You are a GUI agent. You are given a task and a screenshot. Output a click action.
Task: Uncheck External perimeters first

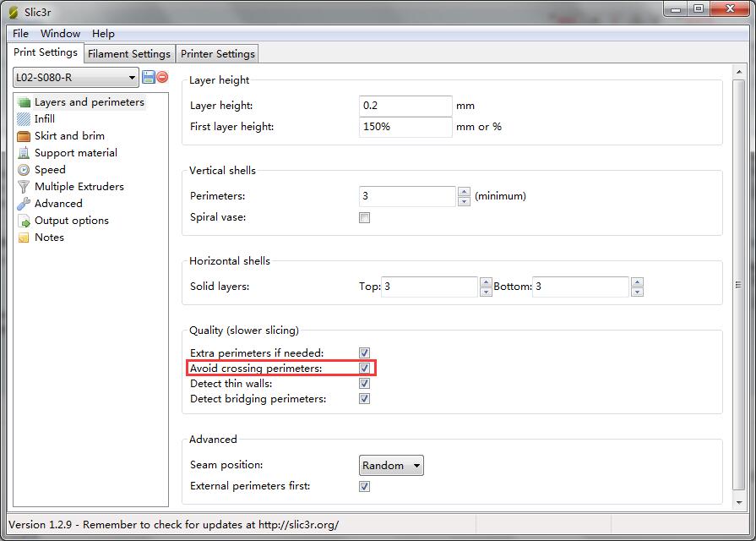click(x=365, y=486)
